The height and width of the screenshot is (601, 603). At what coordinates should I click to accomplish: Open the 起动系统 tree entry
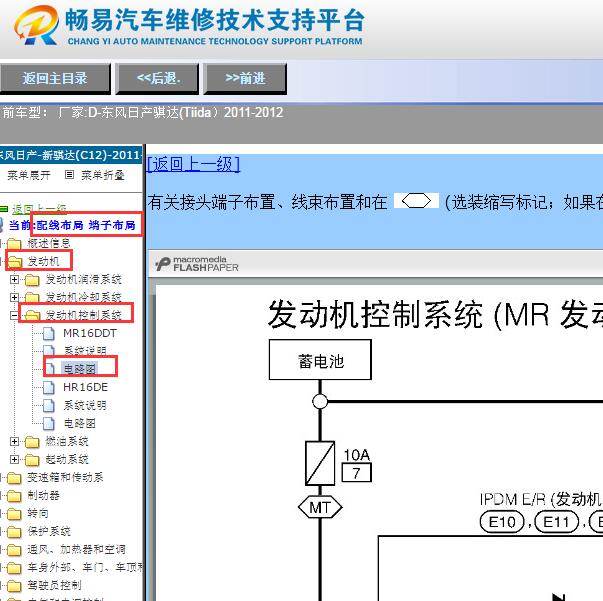(67, 459)
